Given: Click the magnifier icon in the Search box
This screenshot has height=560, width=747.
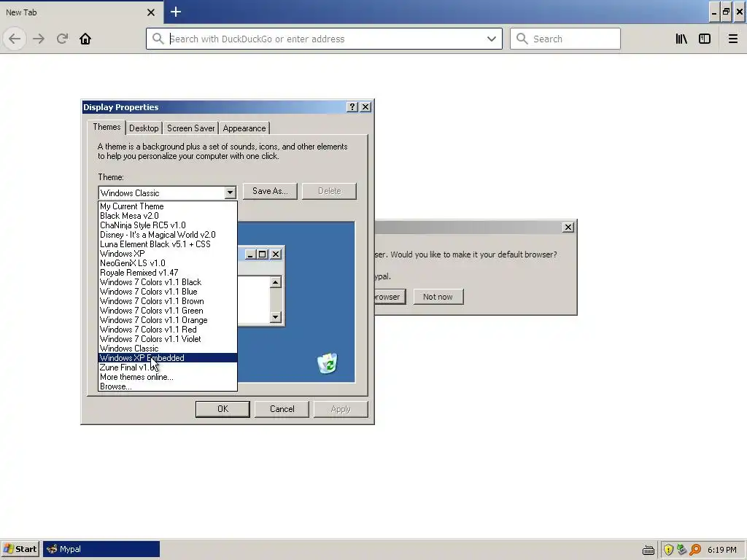Looking at the screenshot, I should pos(522,39).
